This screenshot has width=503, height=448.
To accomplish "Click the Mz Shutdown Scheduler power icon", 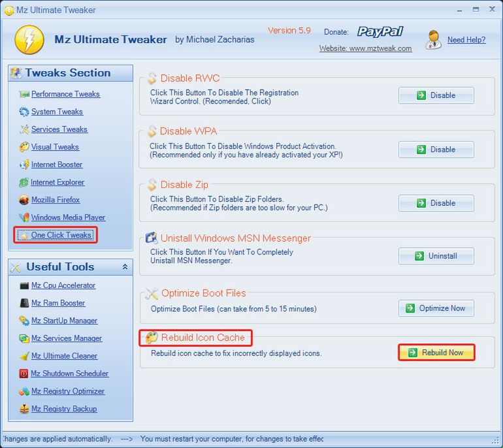I will [24, 374].
